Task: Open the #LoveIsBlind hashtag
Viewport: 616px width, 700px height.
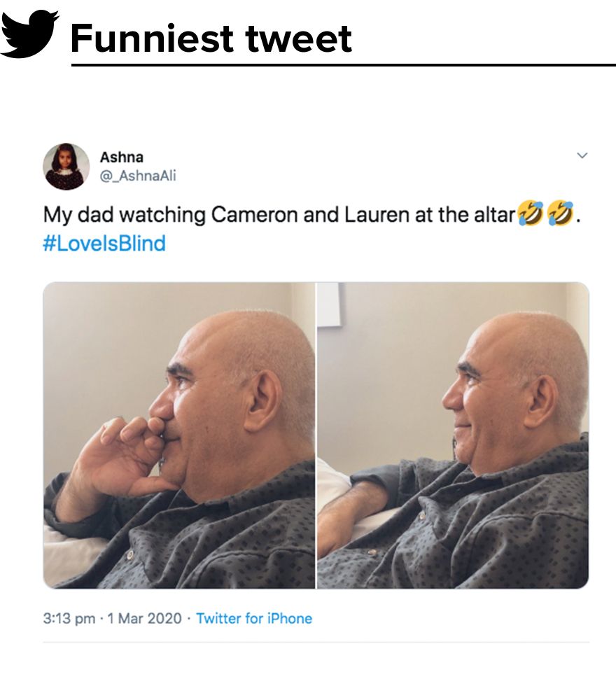Action: [x=104, y=244]
